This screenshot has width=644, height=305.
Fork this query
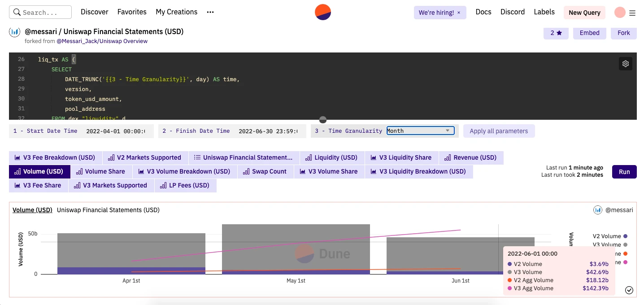pyautogui.click(x=623, y=33)
